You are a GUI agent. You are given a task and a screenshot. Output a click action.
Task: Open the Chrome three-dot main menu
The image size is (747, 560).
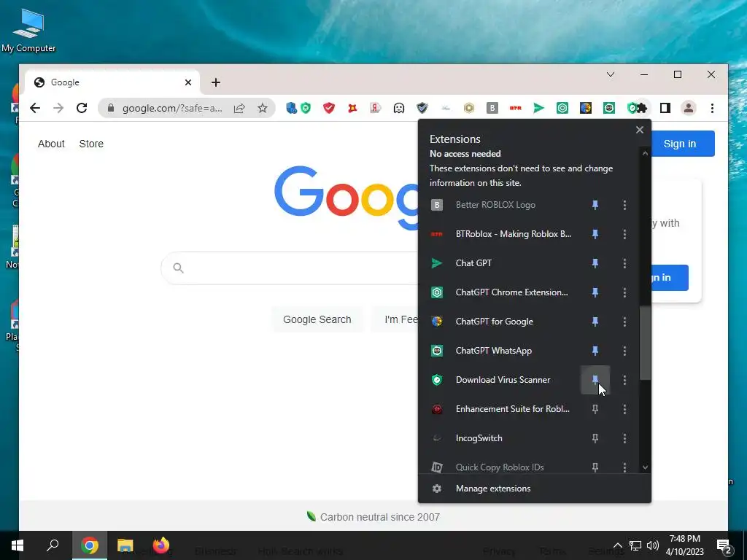712,108
